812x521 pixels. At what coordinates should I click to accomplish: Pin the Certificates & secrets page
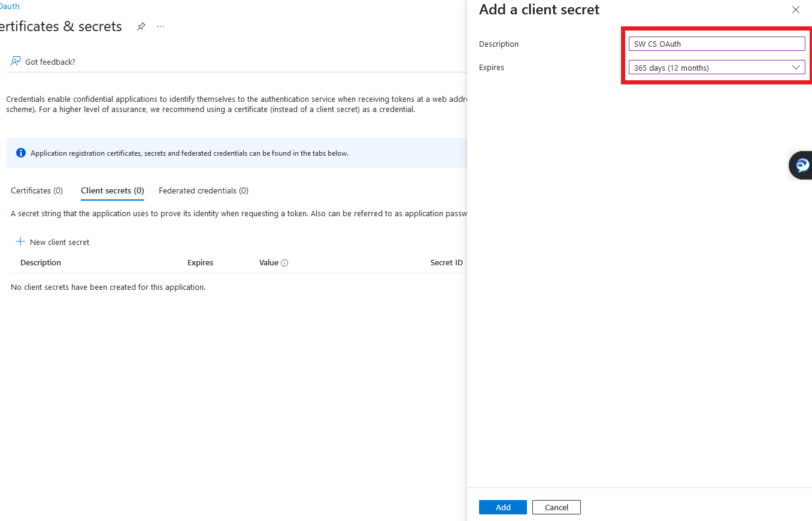141,26
